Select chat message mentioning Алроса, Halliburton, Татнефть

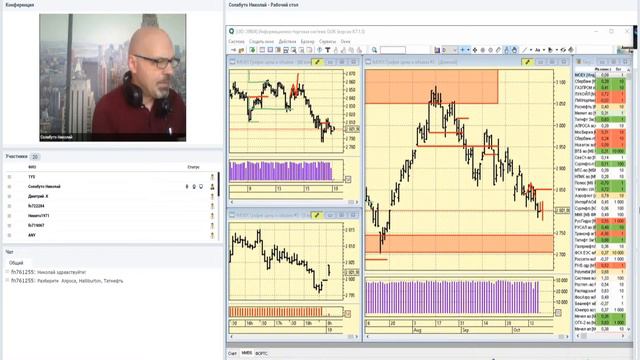pos(80,281)
